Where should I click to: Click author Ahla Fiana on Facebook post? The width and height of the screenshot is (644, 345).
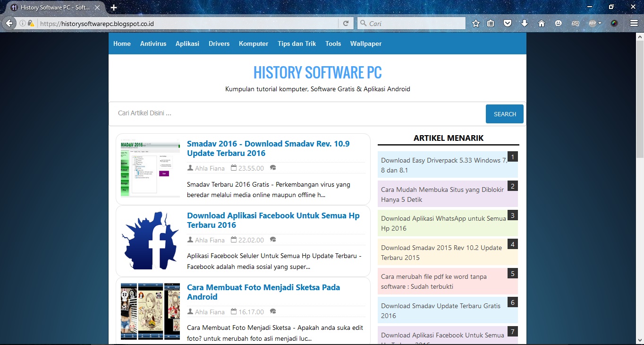[x=210, y=240]
